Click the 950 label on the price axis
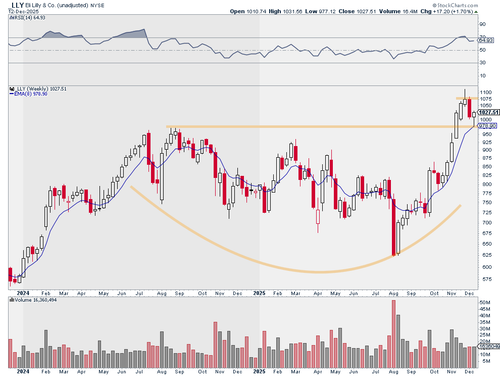Image resolution: width=500 pixels, height=376 pixels. coord(487,134)
